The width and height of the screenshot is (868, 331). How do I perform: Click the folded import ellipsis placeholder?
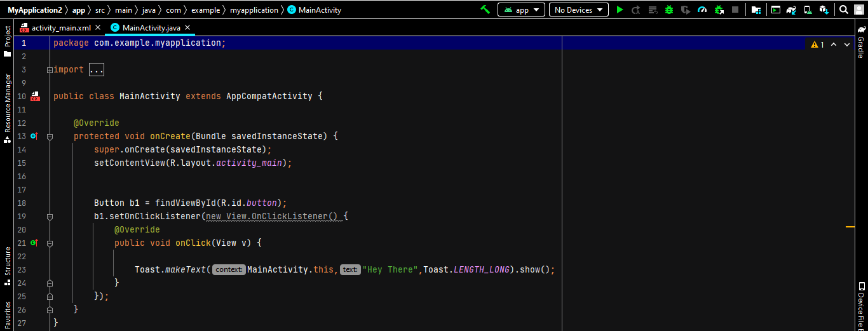point(97,70)
